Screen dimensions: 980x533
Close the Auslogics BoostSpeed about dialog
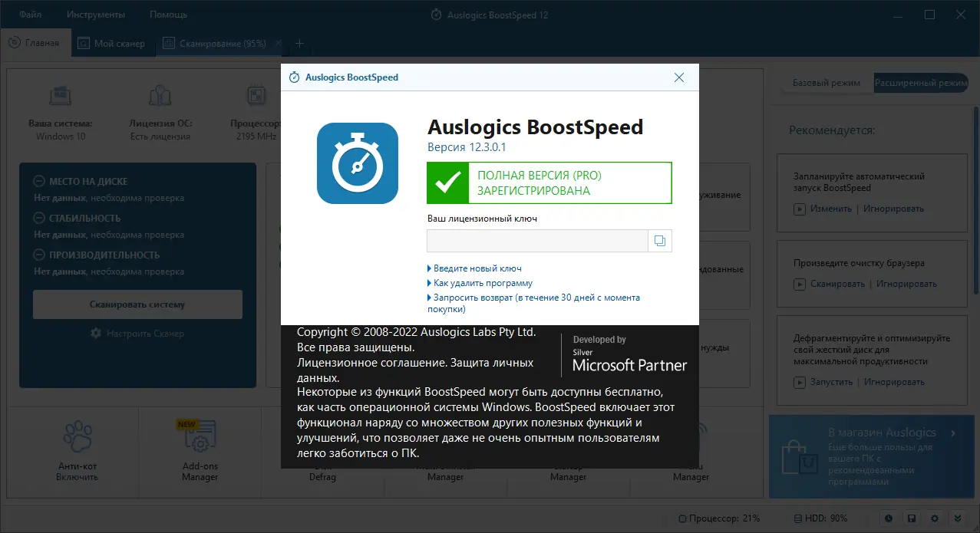tap(678, 77)
